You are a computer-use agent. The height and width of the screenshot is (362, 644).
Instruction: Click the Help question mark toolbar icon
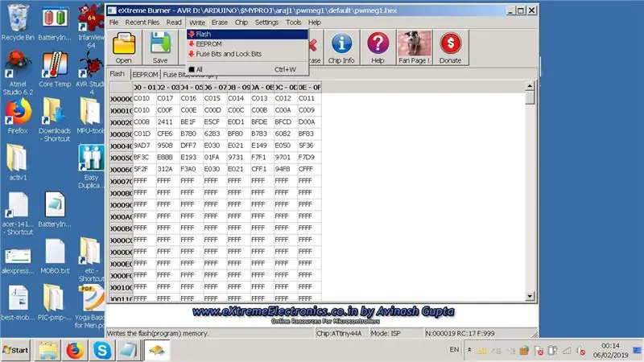[x=378, y=47]
